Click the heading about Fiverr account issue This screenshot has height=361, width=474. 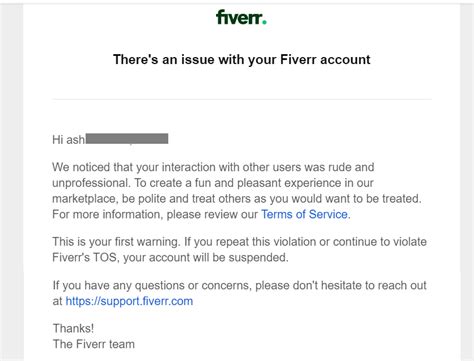pyautogui.click(x=242, y=59)
